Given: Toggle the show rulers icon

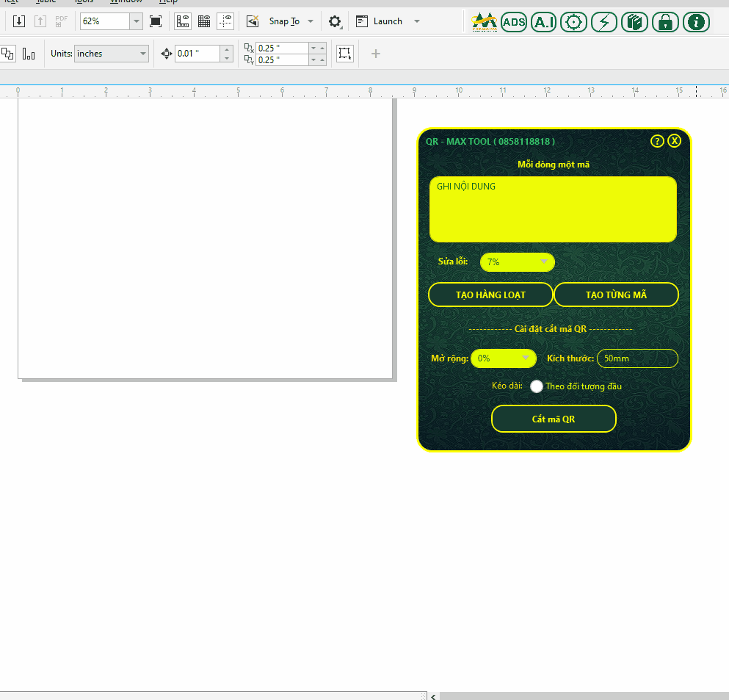Looking at the screenshot, I should pyautogui.click(x=184, y=21).
